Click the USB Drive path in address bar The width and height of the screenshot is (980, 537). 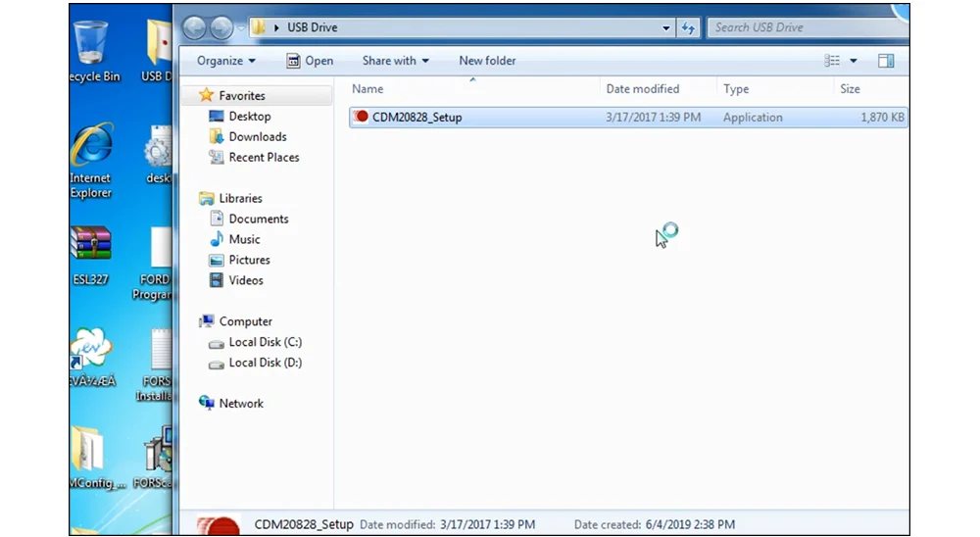[312, 27]
